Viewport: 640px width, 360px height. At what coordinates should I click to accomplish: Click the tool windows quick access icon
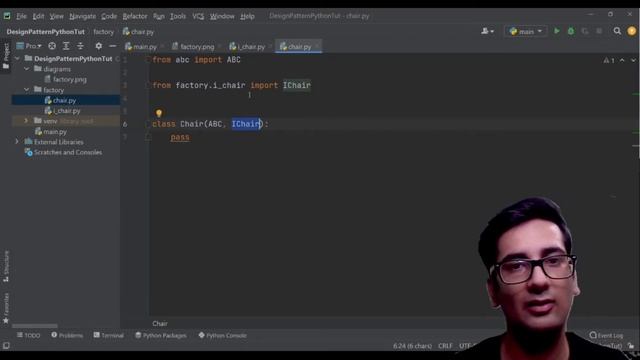pyautogui.click(x=6, y=346)
